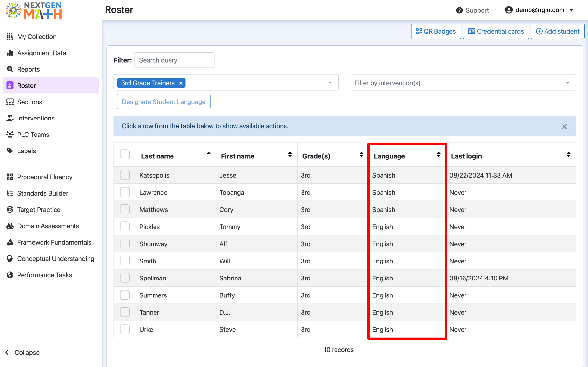The height and width of the screenshot is (367, 588).
Task: Click the Performance Tasks globe icon
Action: coord(10,275)
